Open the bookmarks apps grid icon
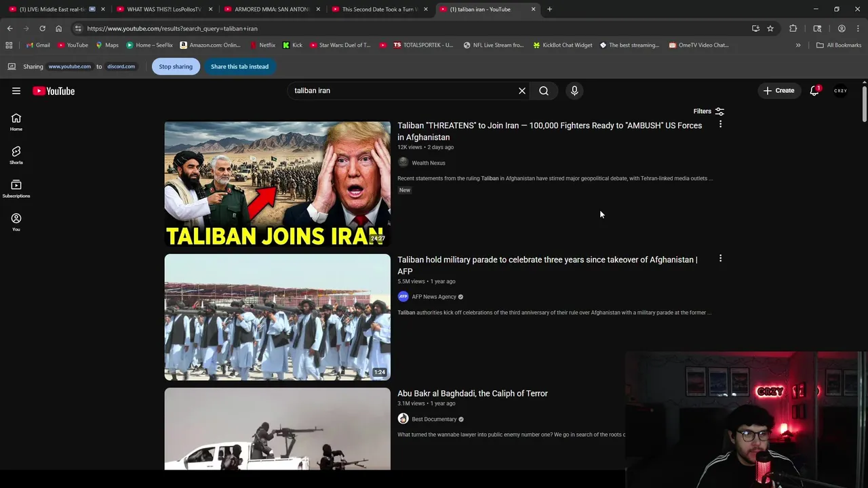The height and width of the screenshot is (488, 868). 9,45
